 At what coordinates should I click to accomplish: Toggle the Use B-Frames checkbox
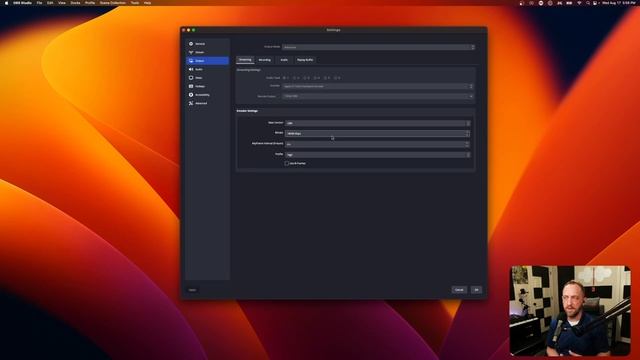click(287, 163)
